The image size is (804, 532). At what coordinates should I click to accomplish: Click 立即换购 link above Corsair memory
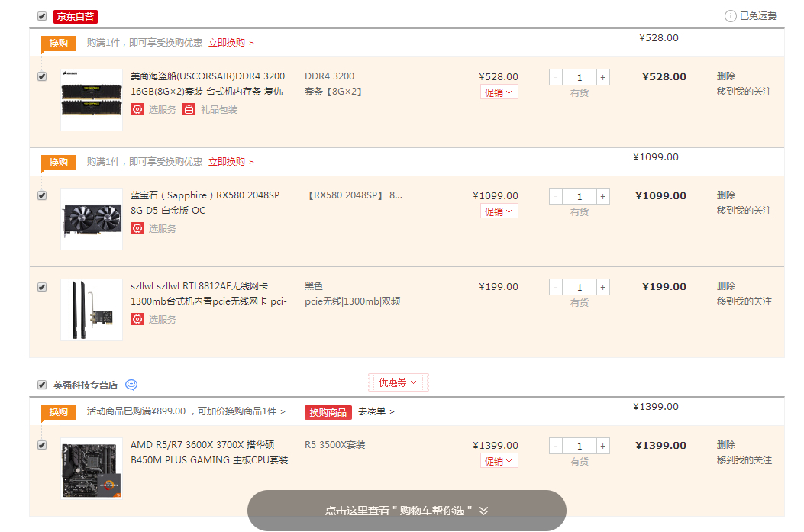pyautogui.click(x=231, y=43)
